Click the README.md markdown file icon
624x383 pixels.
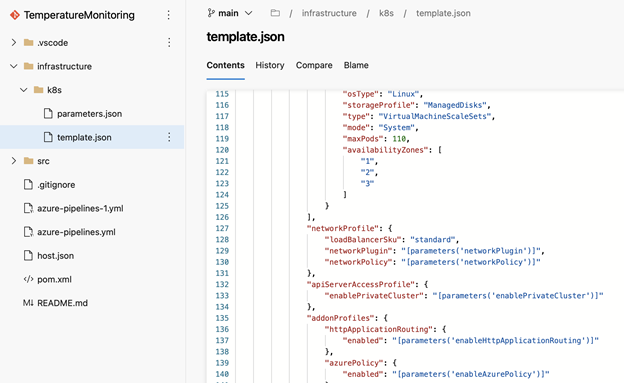[x=28, y=303]
